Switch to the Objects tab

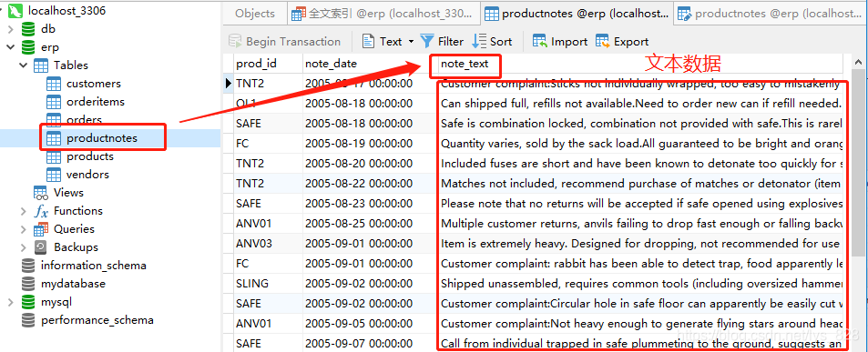(x=255, y=14)
